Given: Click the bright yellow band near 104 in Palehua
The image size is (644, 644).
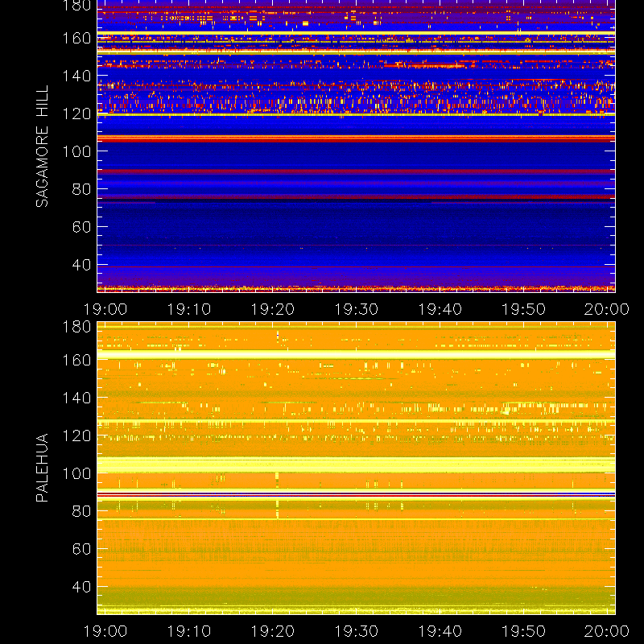Looking at the screenshot, I should coord(356,465).
